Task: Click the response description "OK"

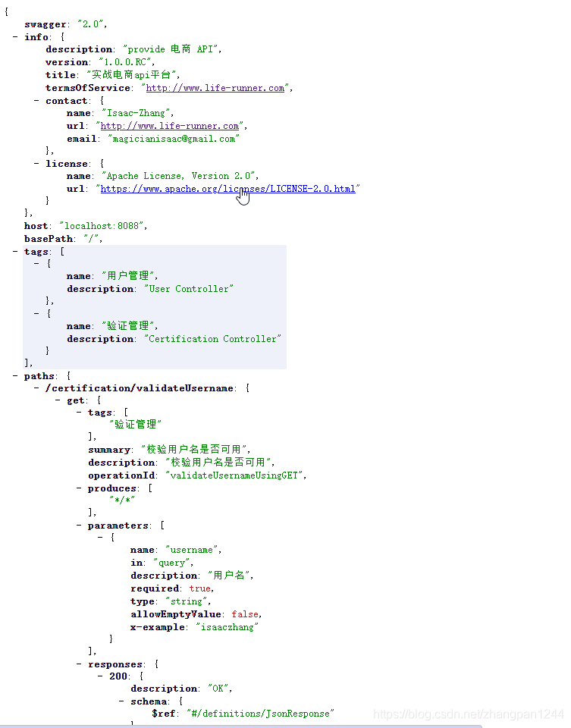Action: click(218, 689)
